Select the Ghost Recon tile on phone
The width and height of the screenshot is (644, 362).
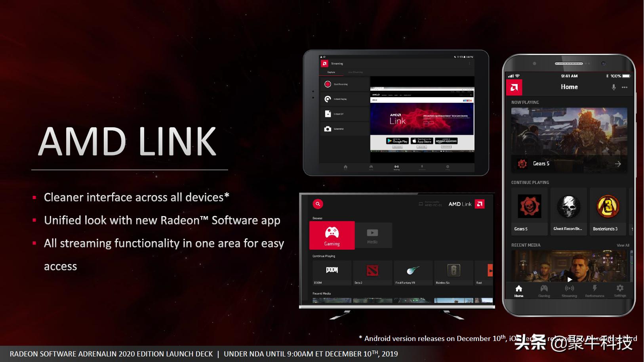coord(568,211)
